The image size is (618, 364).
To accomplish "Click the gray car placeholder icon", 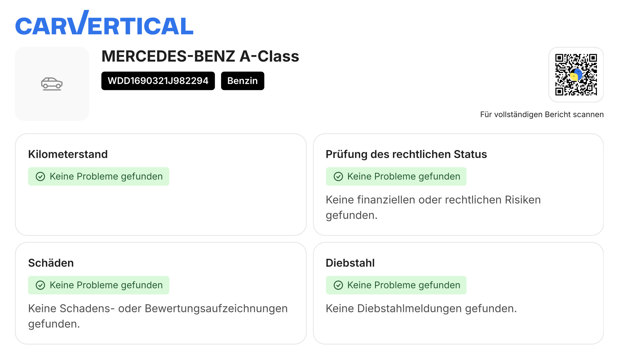I will coord(52,84).
